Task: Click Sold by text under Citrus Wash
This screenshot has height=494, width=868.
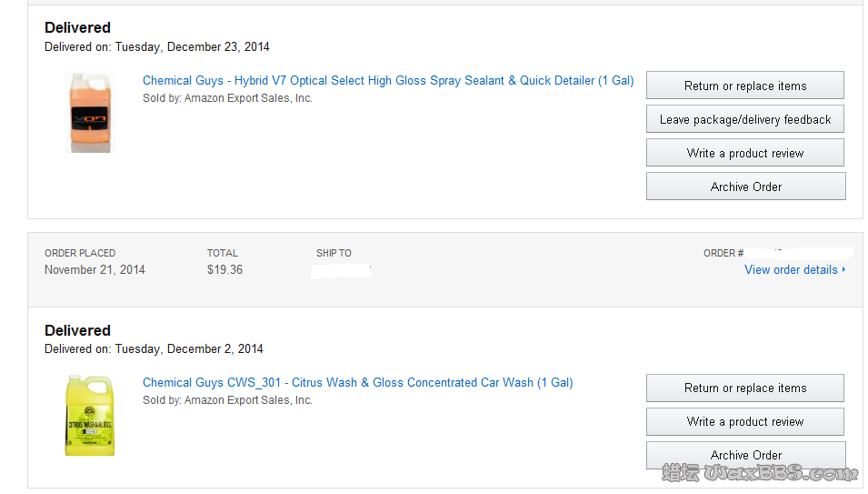Action: click(227, 400)
